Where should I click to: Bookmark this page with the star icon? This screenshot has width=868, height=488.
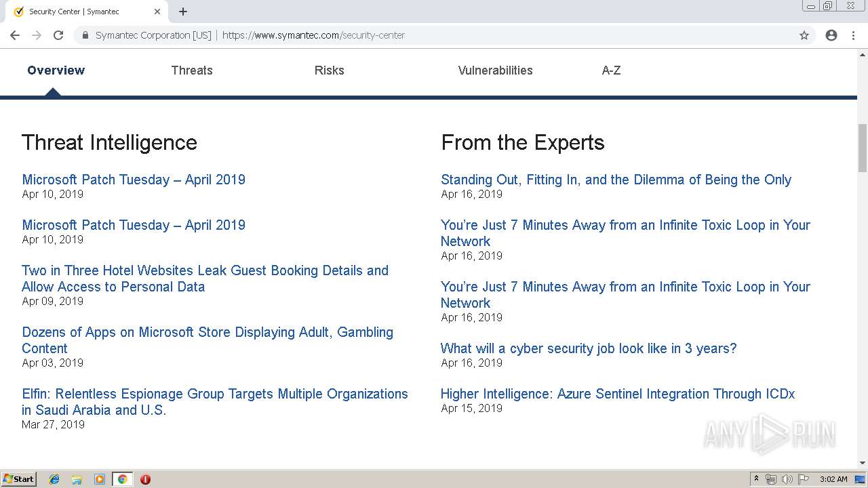804,35
